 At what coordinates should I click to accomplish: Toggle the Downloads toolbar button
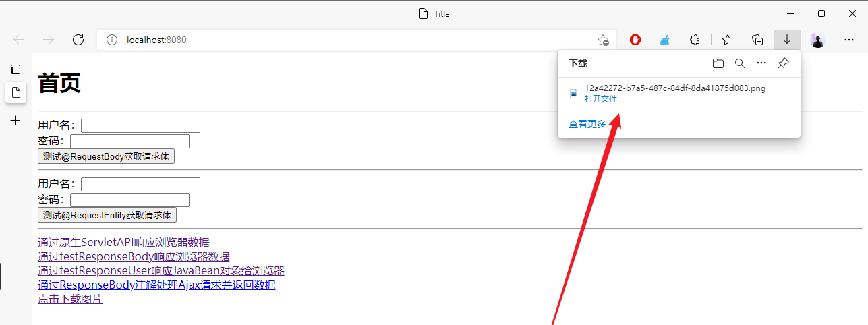787,40
